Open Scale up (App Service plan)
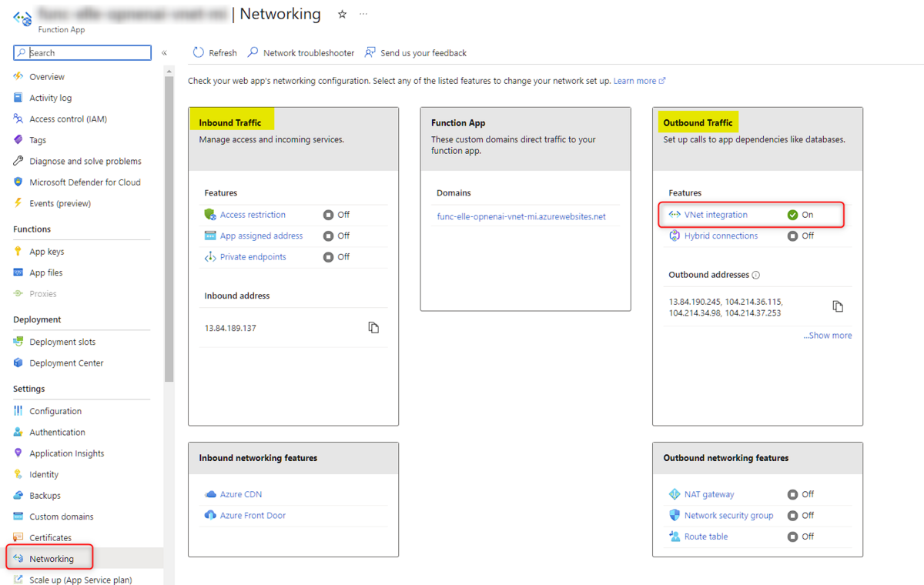Image resolution: width=924 pixels, height=585 pixels. click(80, 580)
